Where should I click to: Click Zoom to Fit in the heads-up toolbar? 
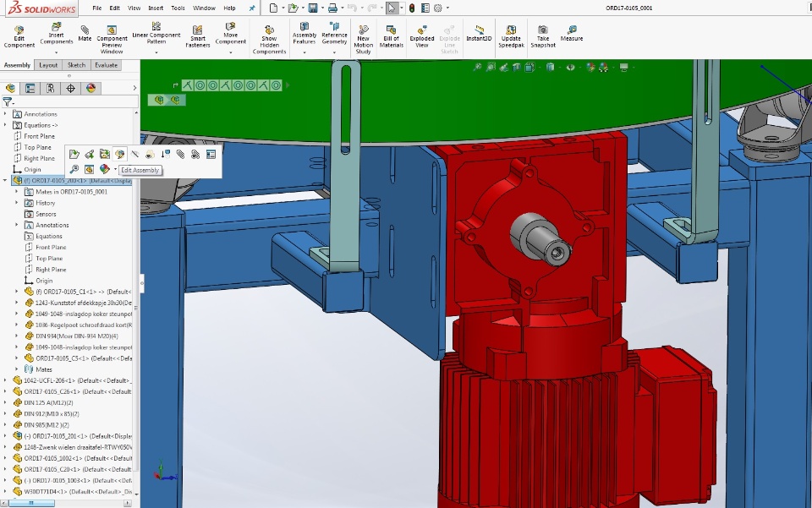coord(477,68)
